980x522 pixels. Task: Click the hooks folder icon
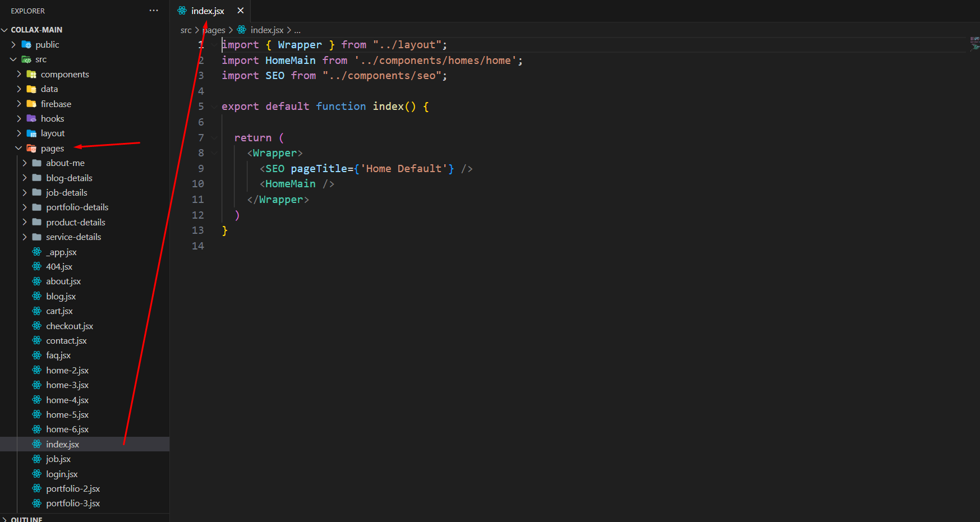click(x=31, y=119)
